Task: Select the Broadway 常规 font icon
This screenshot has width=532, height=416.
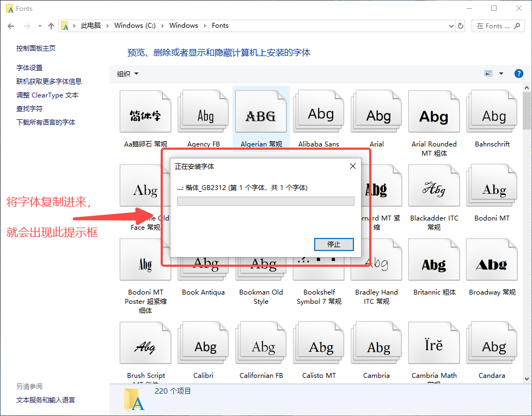Action: pyautogui.click(x=492, y=260)
